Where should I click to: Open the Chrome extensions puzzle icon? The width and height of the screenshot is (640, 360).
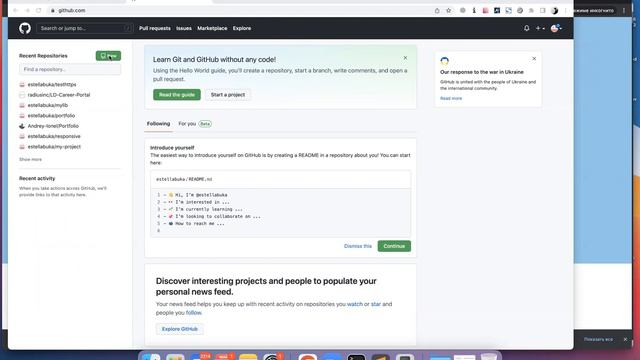pyautogui.click(x=531, y=11)
